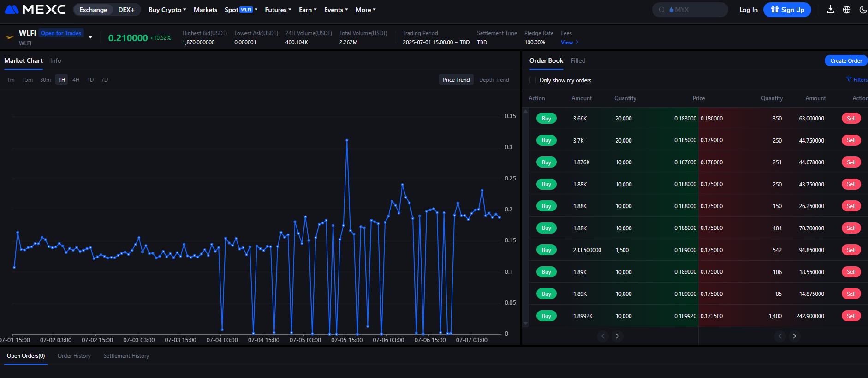Click the Highest Bid value 1,870.000000

coord(198,42)
